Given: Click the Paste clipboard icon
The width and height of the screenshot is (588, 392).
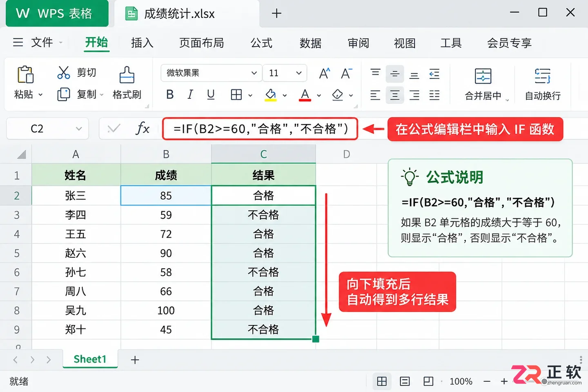Looking at the screenshot, I should [25, 75].
